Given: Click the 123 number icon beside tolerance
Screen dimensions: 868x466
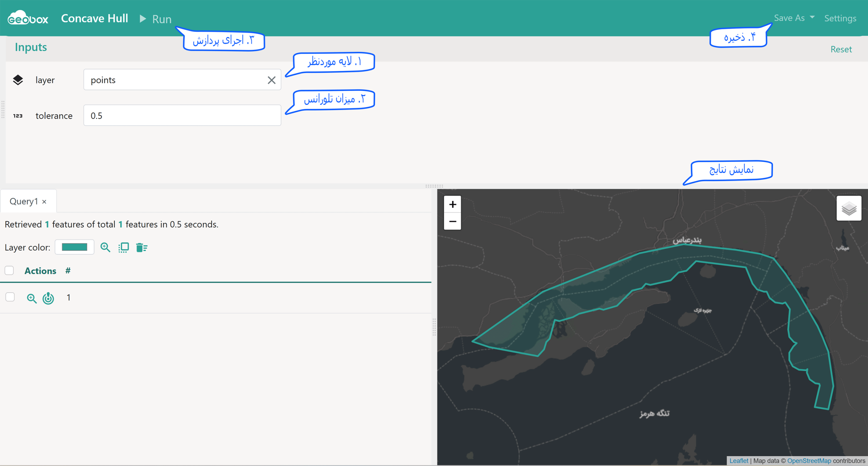Looking at the screenshot, I should pyautogui.click(x=18, y=116).
